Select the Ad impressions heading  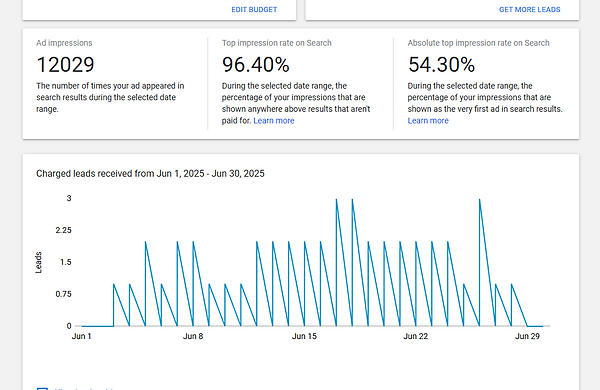(64, 43)
